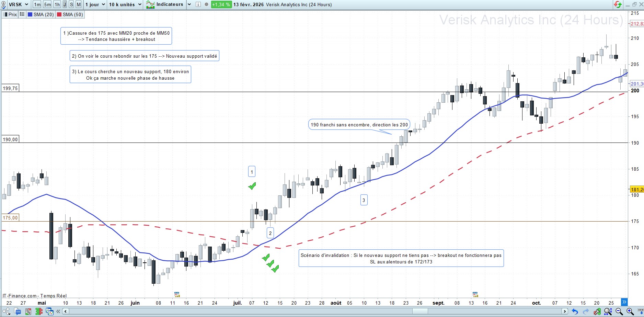The image size is (644, 317).
Task: Select the 'On voir le cours rebondir' note
Action: click(x=145, y=56)
